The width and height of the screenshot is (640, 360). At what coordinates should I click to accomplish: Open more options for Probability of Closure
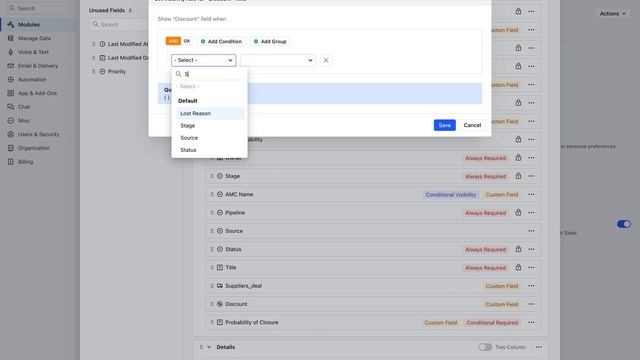click(x=531, y=322)
